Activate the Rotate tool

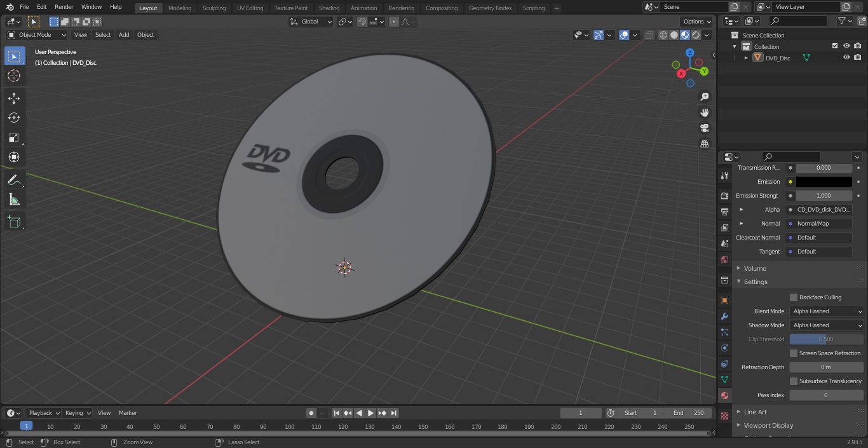coord(14,118)
